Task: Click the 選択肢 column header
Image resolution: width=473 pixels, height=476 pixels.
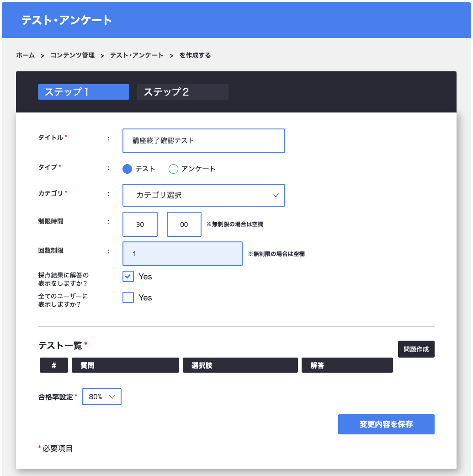Action: pyautogui.click(x=240, y=365)
